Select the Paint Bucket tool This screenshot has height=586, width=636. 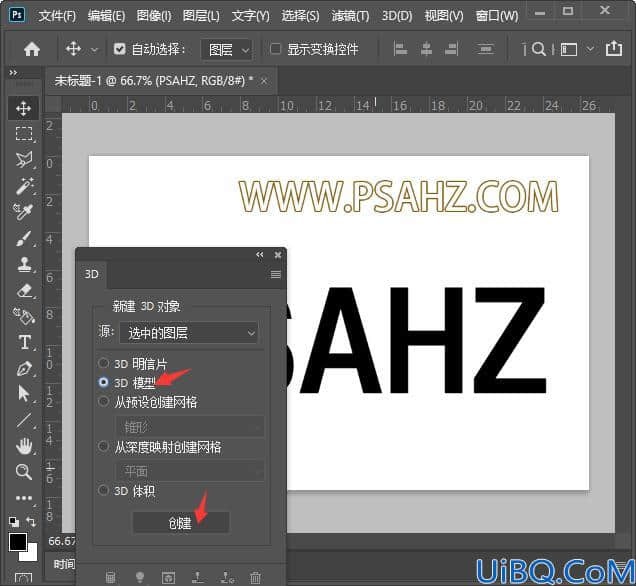coord(24,316)
